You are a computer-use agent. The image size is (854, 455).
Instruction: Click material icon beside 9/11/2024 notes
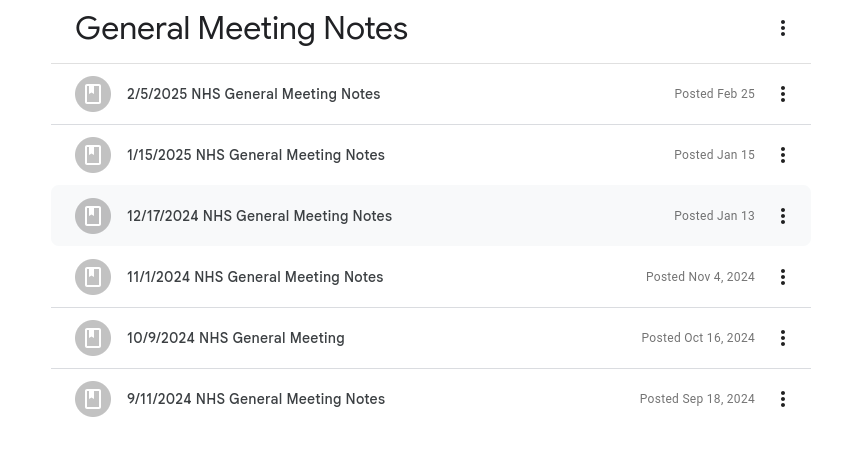tap(93, 399)
